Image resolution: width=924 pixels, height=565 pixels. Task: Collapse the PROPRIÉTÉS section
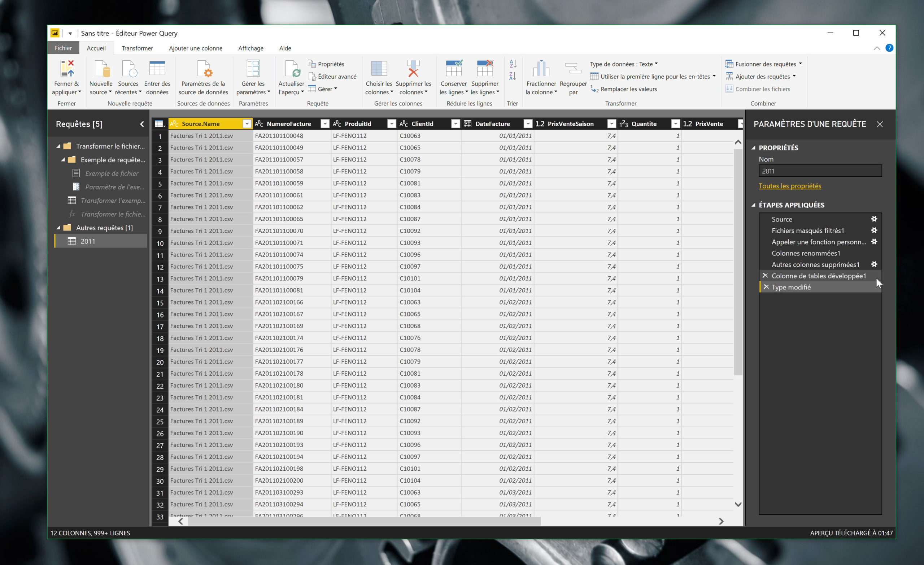click(x=754, y=147)
